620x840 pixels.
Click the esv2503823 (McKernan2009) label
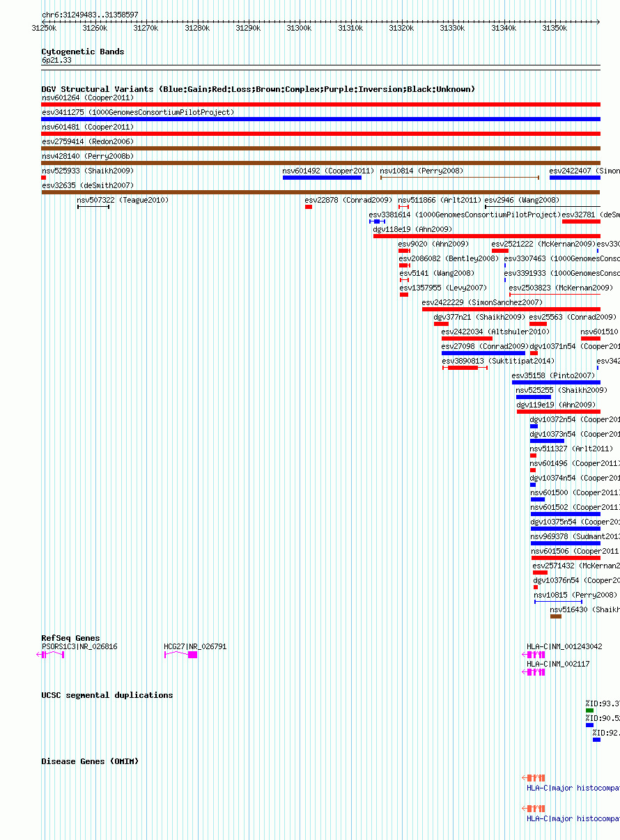coord(561,288)
